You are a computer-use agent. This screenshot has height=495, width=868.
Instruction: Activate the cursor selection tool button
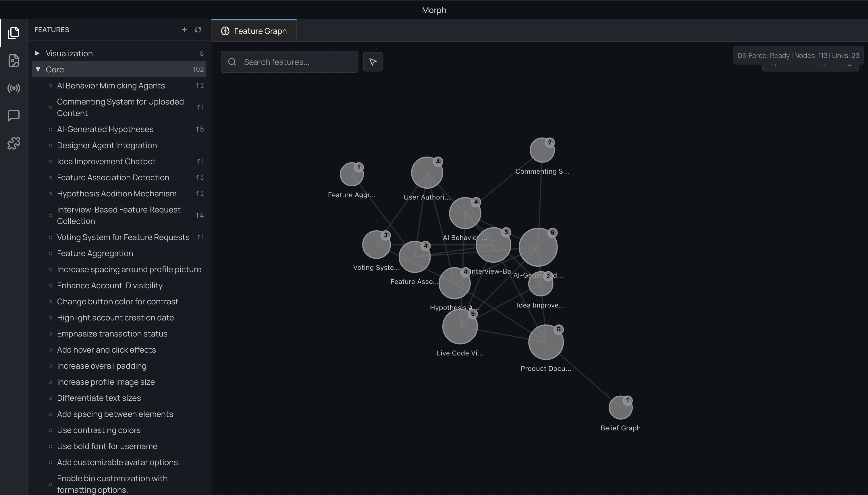[373, 62]
